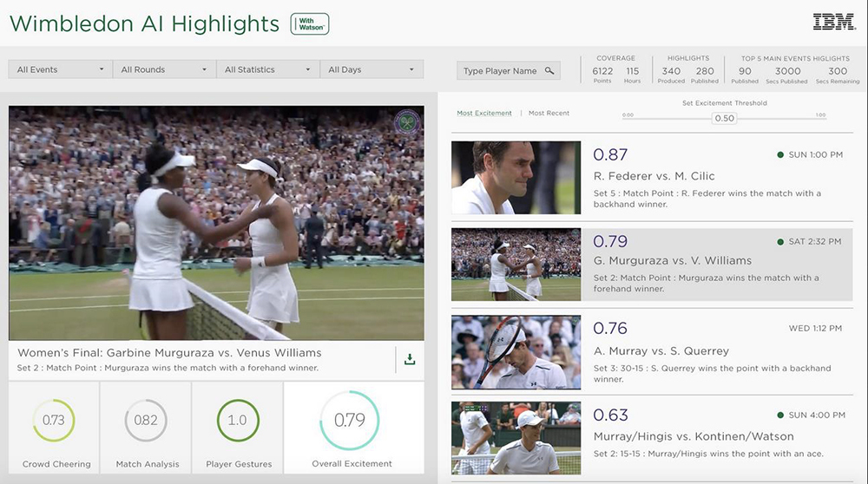The image size is (868, 484).
Task: Open the All Events dropdown
Action: [x=60, y=69]
